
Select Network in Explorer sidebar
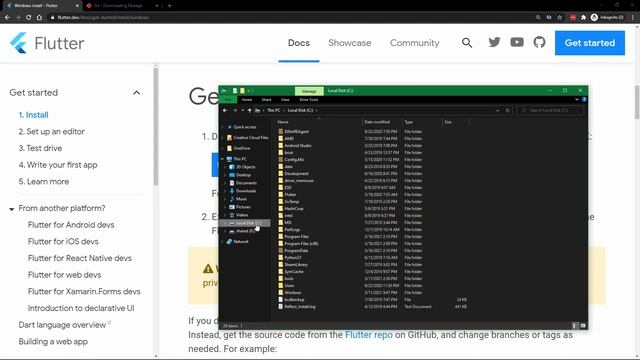241,242
